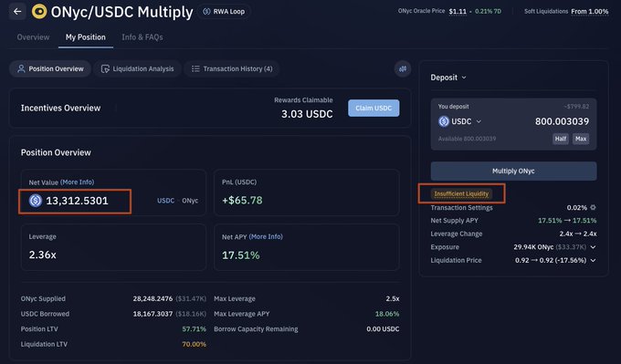Expand the Exposure details chevron
The image size is (621, 364).
(x=593, y=247)
